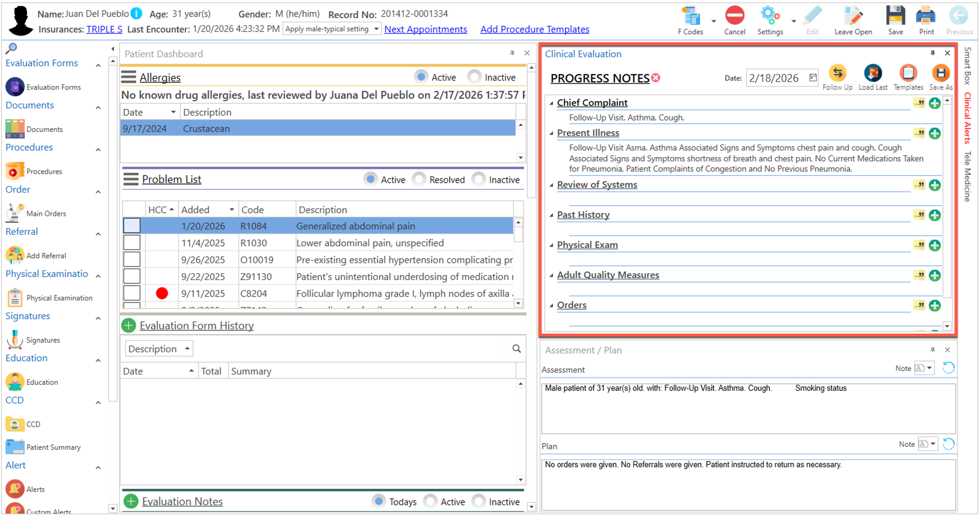Open the Next Appointments link

tap(425, 29)
